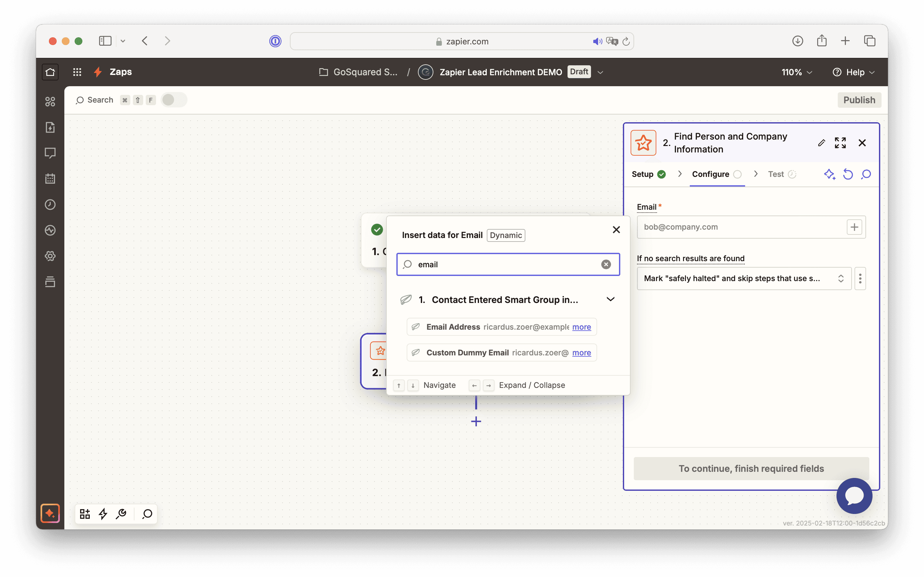Open the 110% zoom dropdown
This screenshot has height=577, width=924.
pyautogui.click(x=797, y=72)
